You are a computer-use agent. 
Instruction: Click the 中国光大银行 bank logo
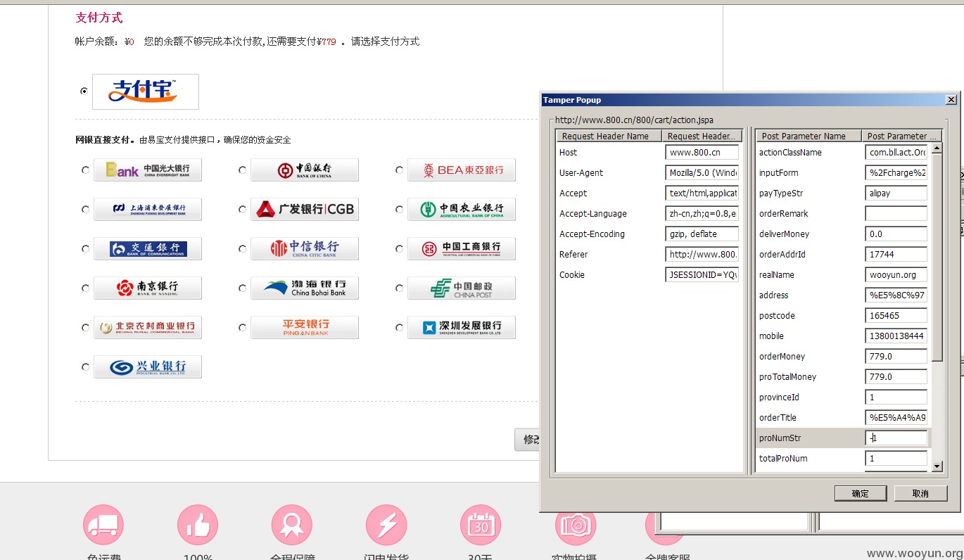click(x=148, y=170)
